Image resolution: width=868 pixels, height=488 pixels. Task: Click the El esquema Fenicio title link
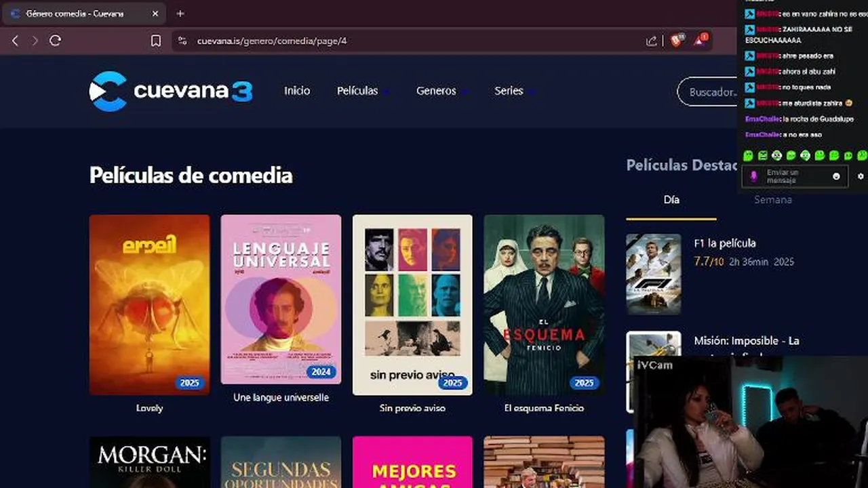pyautogui.click(x=544, y=408)
